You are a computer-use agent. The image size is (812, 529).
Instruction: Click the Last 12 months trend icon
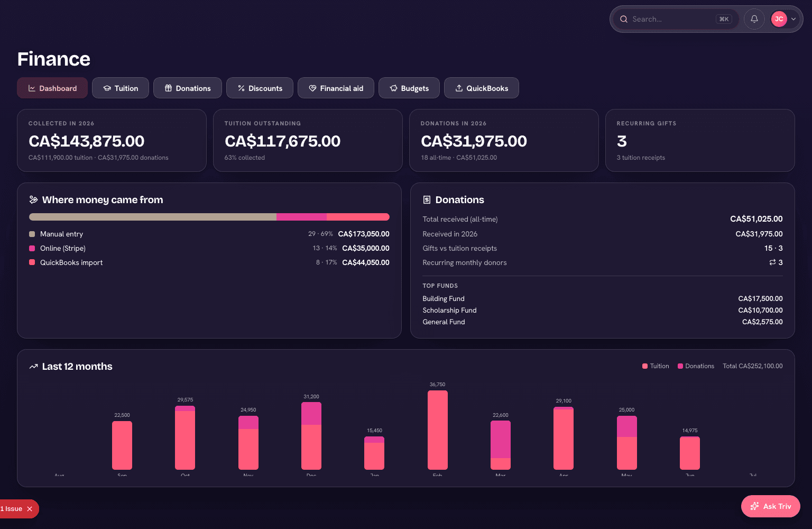point(33,367)
